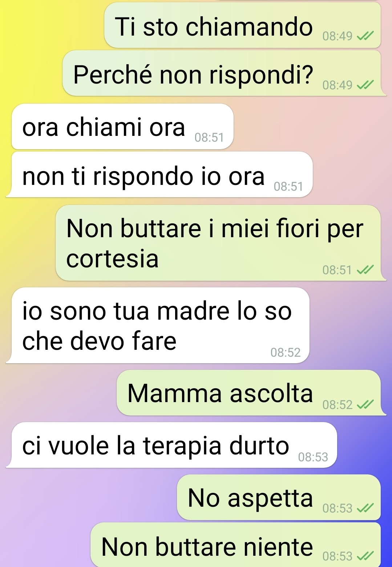Click the read ticks on 'Non buttare niente'

coord(365,556)
